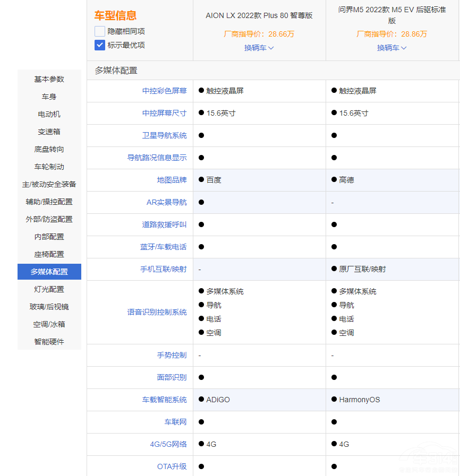Image resolution: width=460 pixels, height=476 pixels.
Task: Click the 中控彩色屏幕 parameter link
Action: [x=164, y=91]
